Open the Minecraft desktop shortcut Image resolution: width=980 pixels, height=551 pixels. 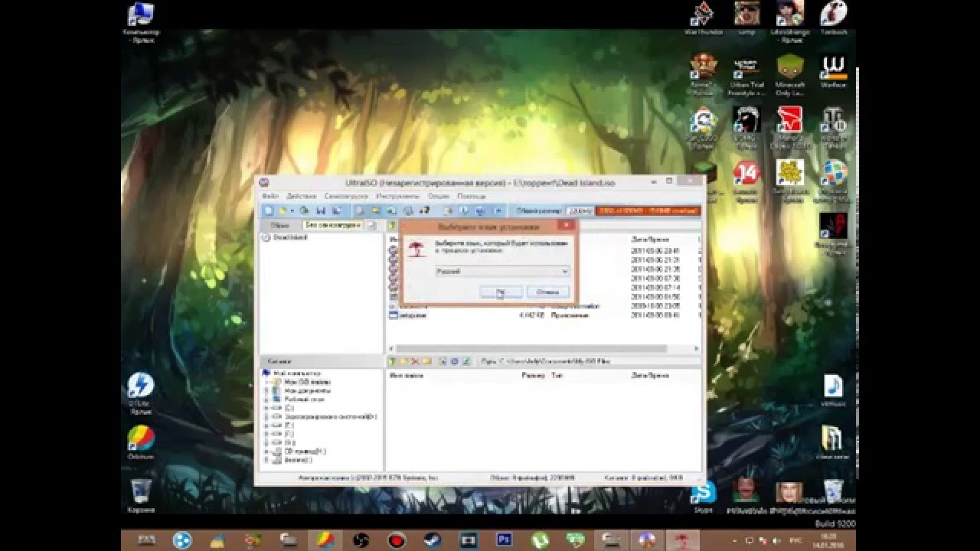tap(789, 75)
